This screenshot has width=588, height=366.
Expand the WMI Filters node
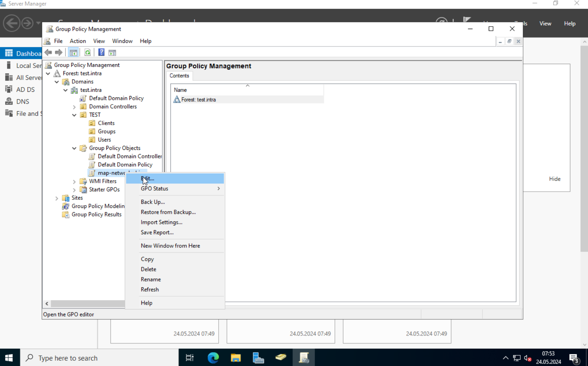pos(74,181)
